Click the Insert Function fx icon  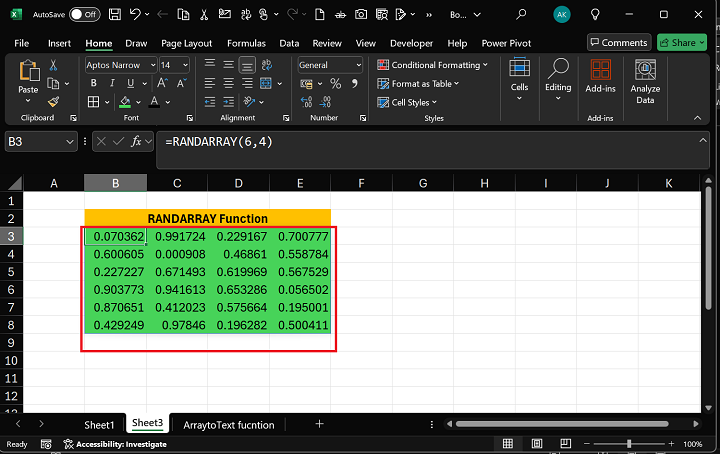pos(137,142)
